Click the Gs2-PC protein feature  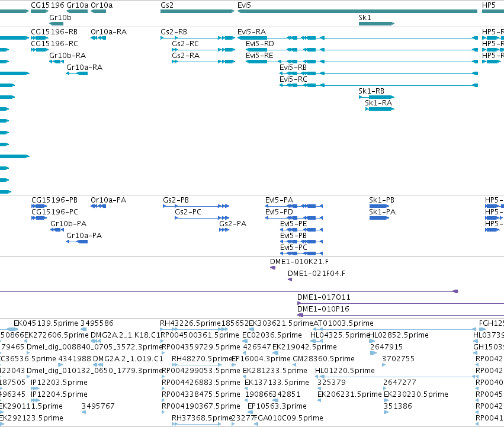(202, 218)
